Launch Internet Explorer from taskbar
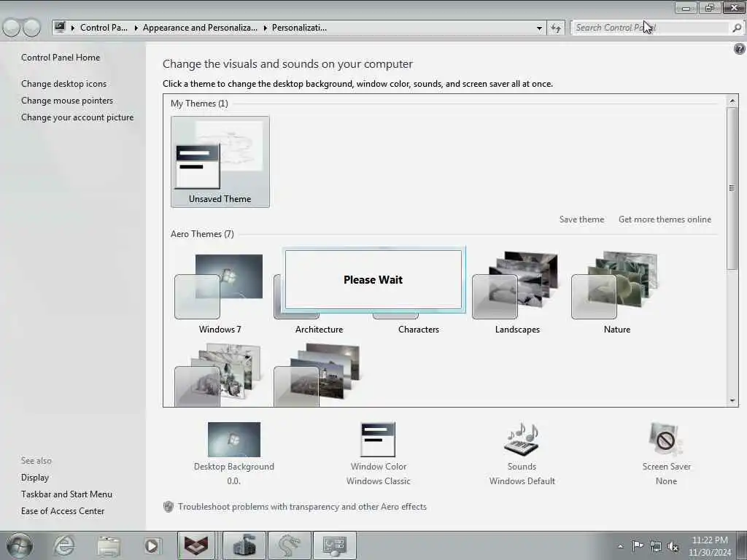Screen dimensions: 747x560 pyautogui.click(x=64, y=545)
